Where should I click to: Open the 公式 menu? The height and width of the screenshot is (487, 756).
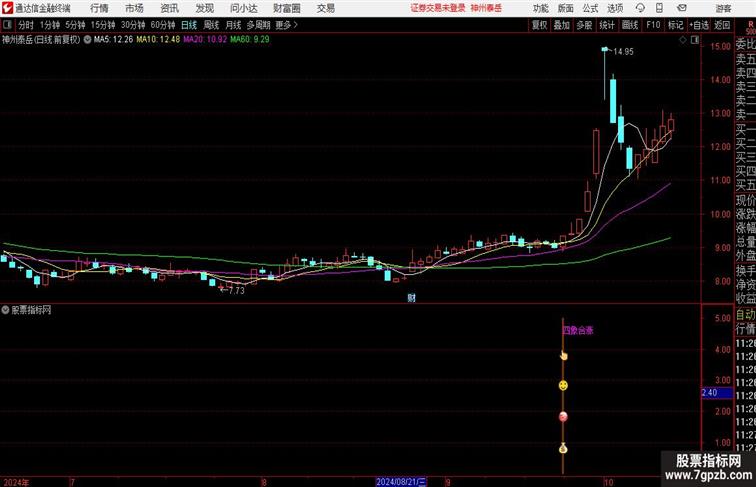click(x=590, y=8)
